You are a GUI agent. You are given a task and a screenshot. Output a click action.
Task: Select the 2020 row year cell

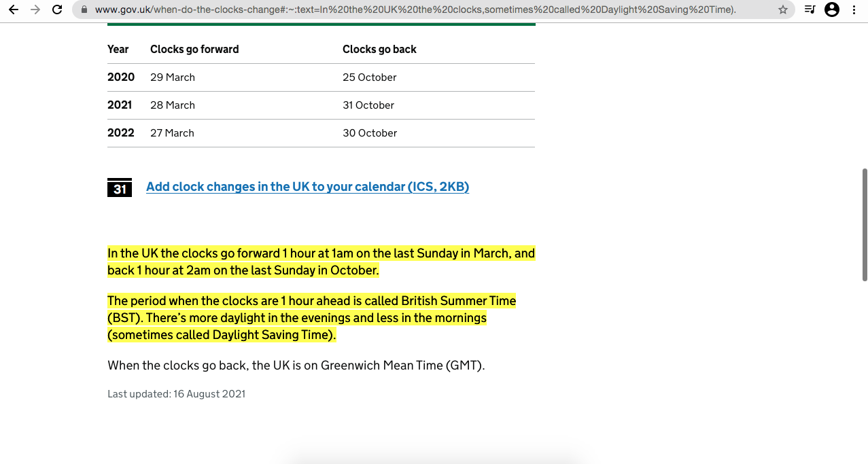(x=121, y=77)
